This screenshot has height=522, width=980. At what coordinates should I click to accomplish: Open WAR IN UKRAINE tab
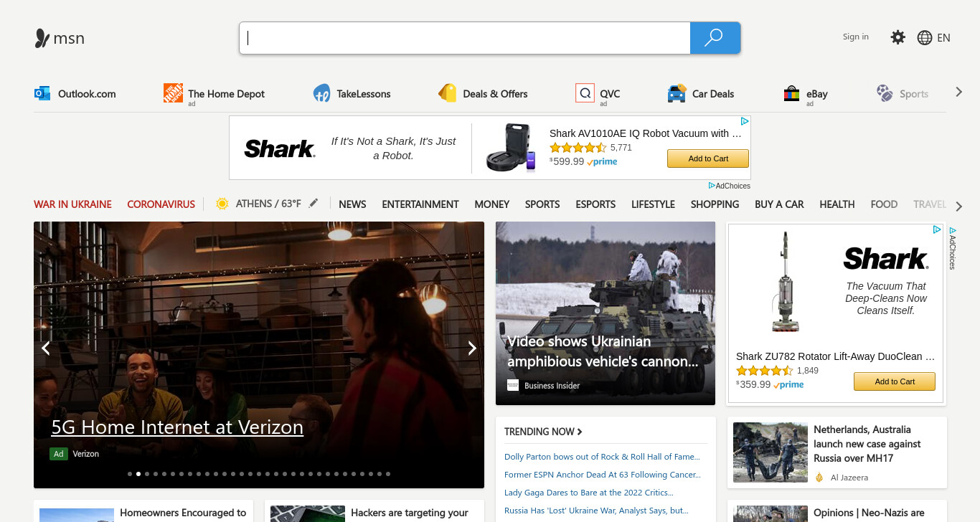[72, 204]
